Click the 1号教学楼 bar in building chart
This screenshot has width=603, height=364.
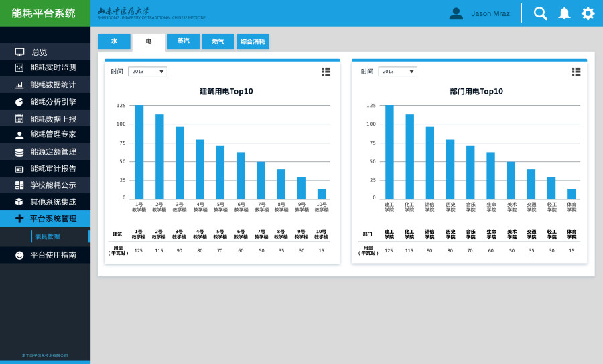click(x=139, y=152)
